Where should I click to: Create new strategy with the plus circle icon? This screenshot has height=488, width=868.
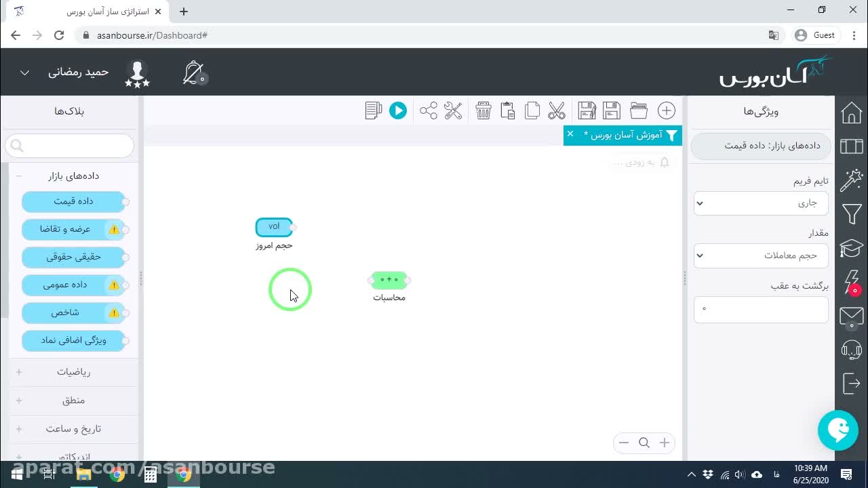click(667, 110)
